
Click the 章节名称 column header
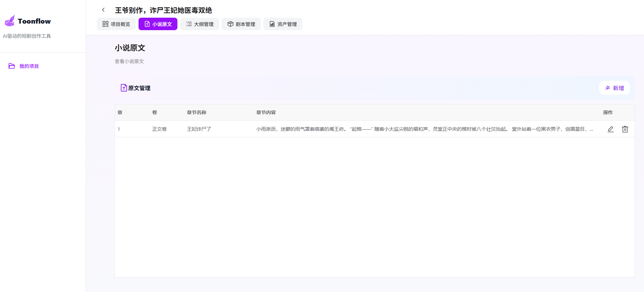click(196, 112)
